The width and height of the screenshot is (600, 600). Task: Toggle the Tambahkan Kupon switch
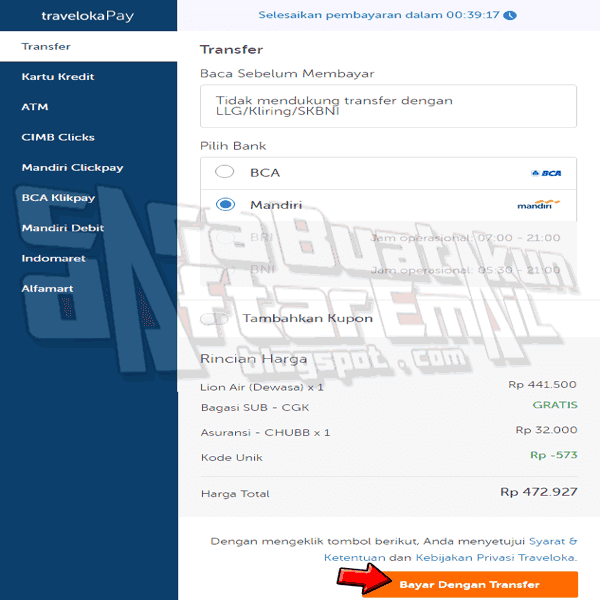[x=214, y=318]
